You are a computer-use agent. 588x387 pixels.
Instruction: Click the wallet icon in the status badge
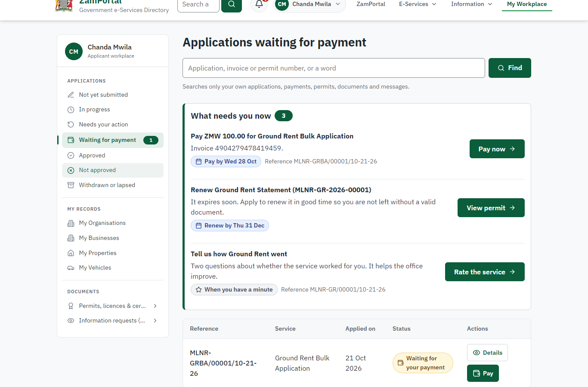tap(400, 363)
